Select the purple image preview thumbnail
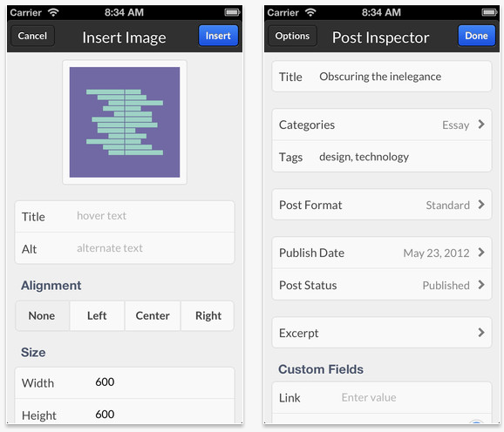The height and width of the screenshot is (432, 504). 125,122
